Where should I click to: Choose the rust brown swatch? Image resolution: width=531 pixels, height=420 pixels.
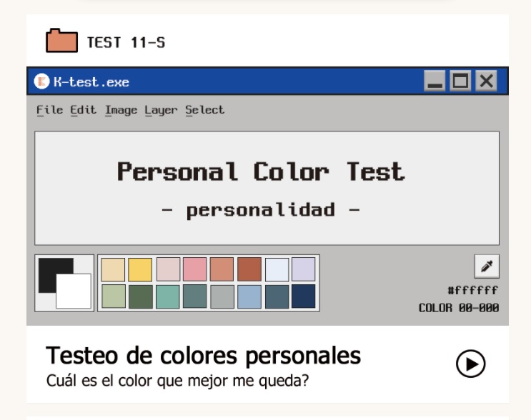tap(249, 269)
